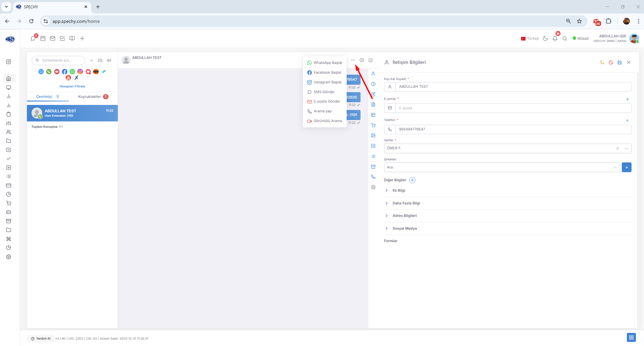Close the İletişim Bilgileri panel
The image size is (644, 346).
[x=629, y=63]
